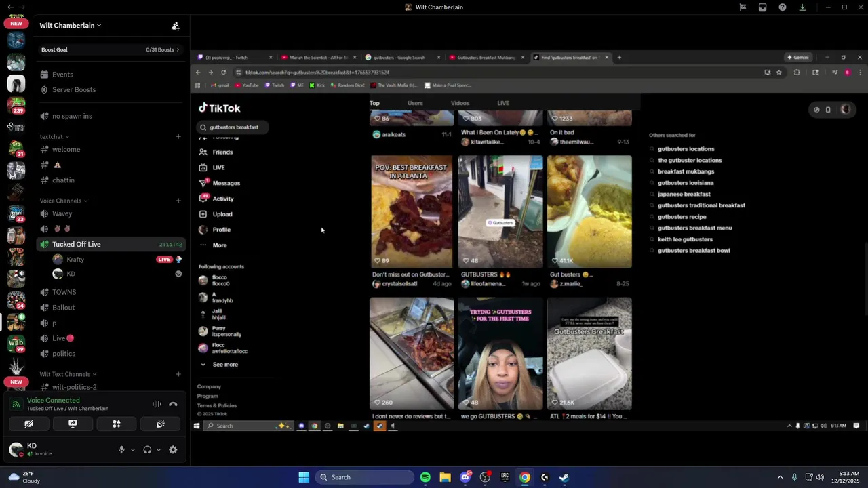
Task: Go back using Discord title bar arrow
Action: 10,7
